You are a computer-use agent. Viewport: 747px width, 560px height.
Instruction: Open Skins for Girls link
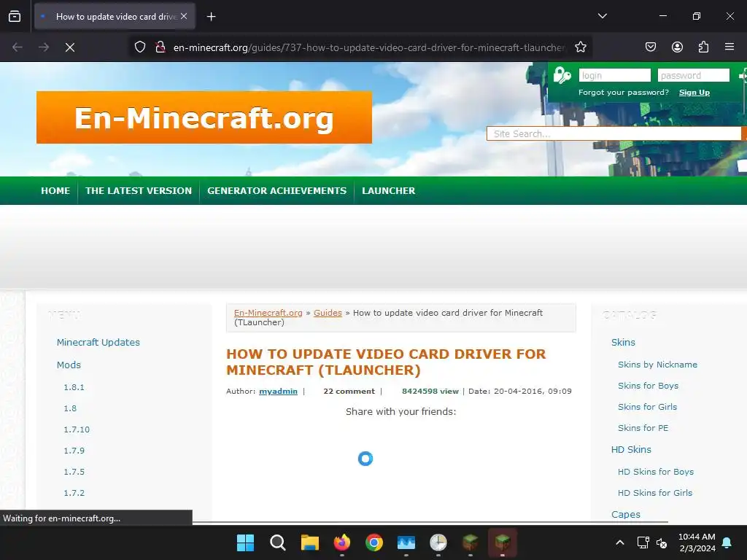tap(648, 407)
